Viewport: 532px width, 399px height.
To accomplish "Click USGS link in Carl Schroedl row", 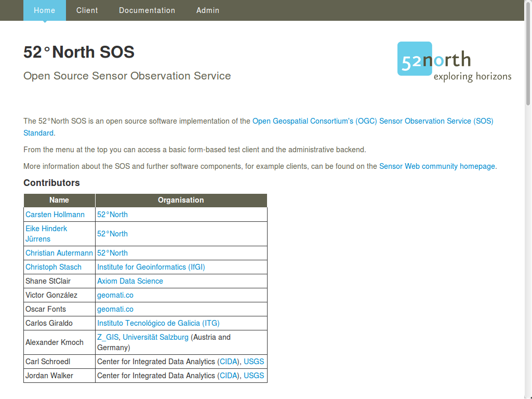I will [x=254, y=362].
